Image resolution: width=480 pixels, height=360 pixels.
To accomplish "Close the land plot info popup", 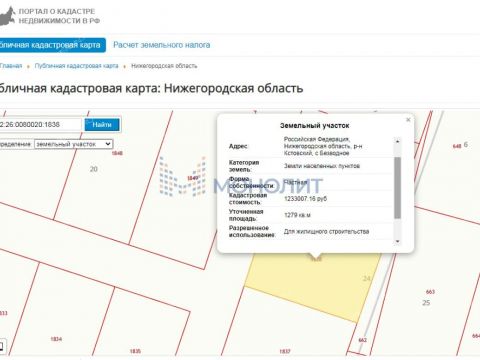I will [x=408, y=120].
